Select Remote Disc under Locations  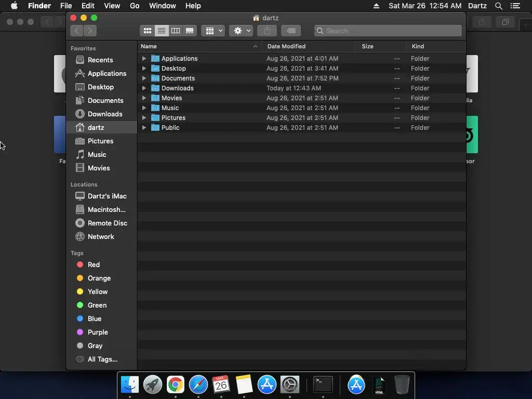point(101,223)
